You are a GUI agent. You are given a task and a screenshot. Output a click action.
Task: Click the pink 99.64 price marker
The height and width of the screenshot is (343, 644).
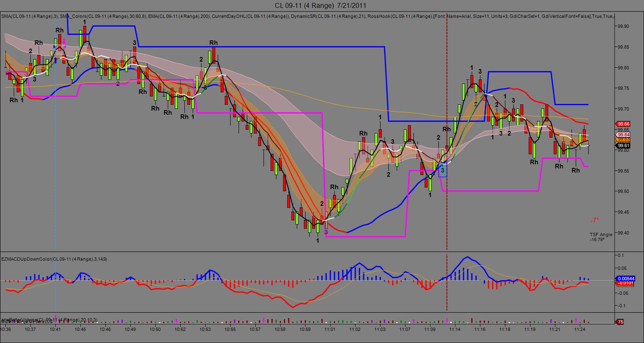coord(623,135)
